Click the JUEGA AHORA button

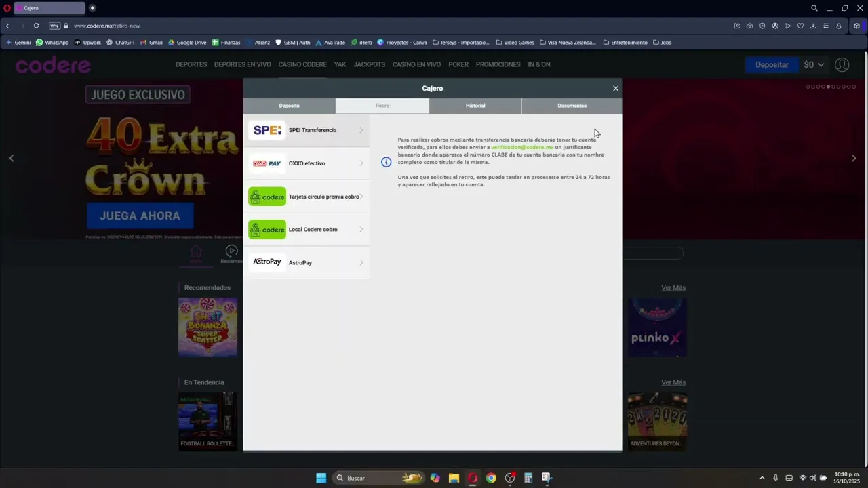[140, 216]
